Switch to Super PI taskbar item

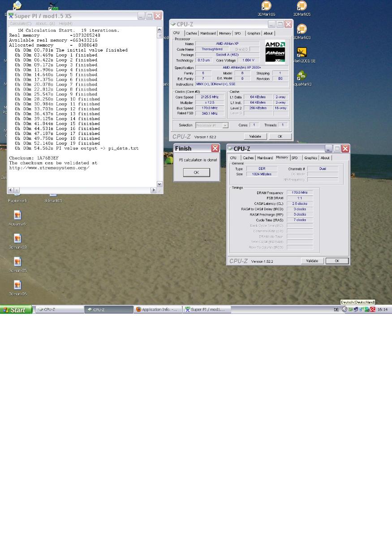(x=207, y=309)
